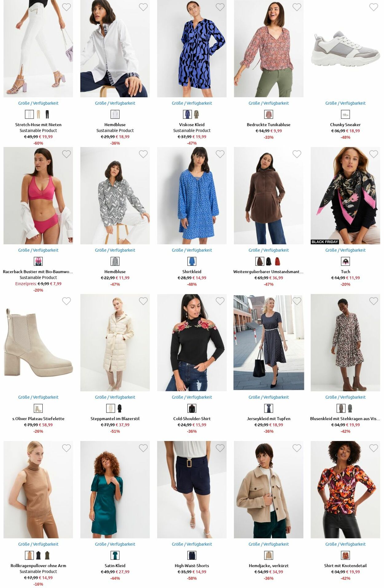Heart the Jerseykleid mit Tupfen product

point(297,301)
